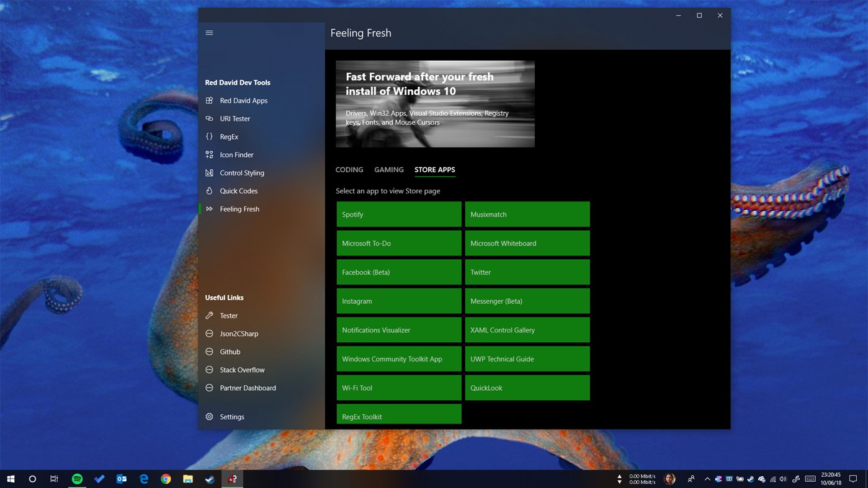The height and width of the screenshot is (488, 868).
Task: Switch to the CODING tab
Action: [x=349, y=169]
